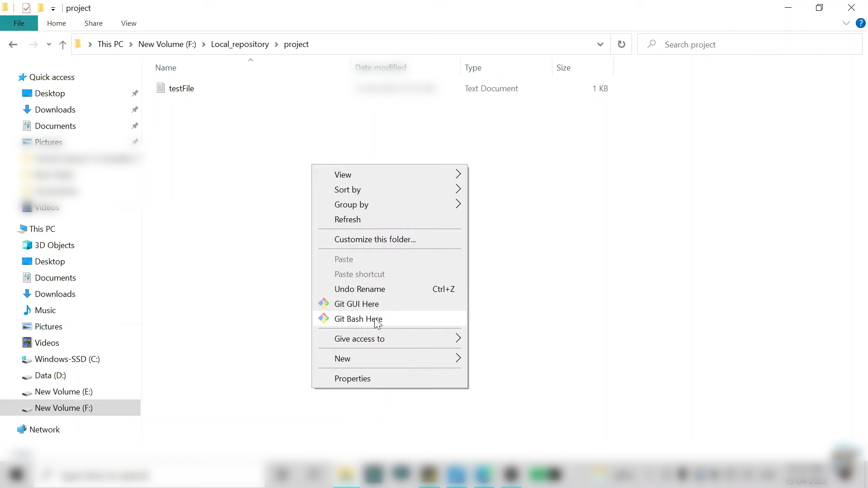This screenshot has height=488, width=868.
Task: Click project in the breadcrumb path
Action: (296, 44)
